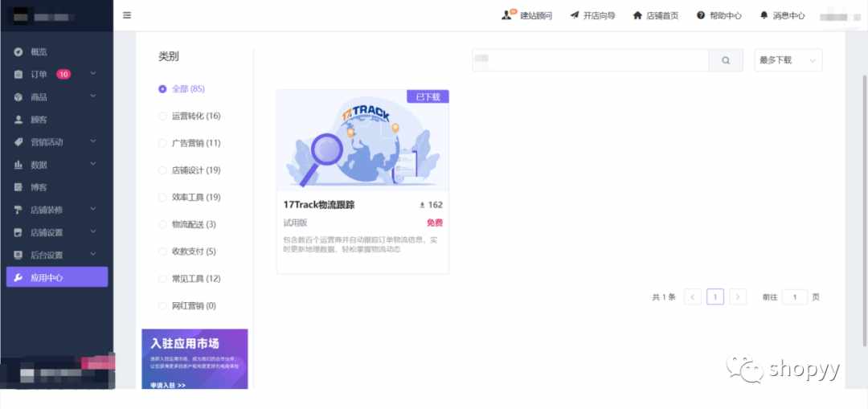This screenshot has width=868, height=409.
Task: Click the 申请入驻 link on the banner
Action: coord(168,385)
